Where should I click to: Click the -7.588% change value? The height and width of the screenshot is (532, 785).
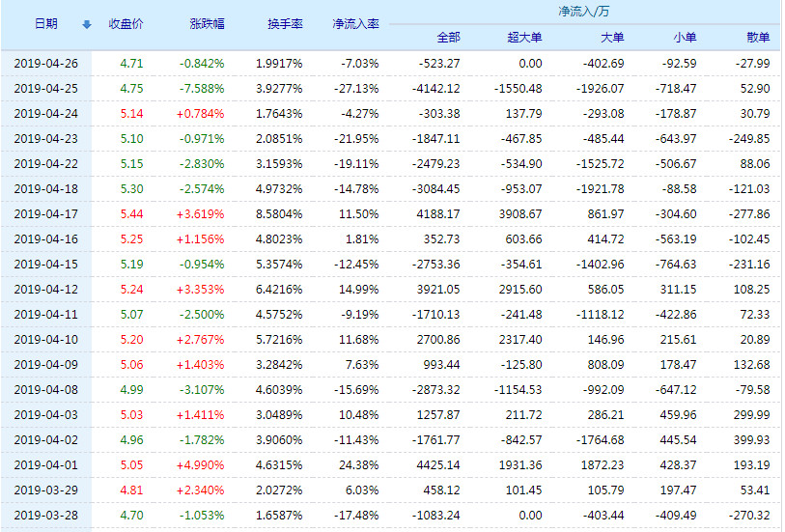point(201,88)
